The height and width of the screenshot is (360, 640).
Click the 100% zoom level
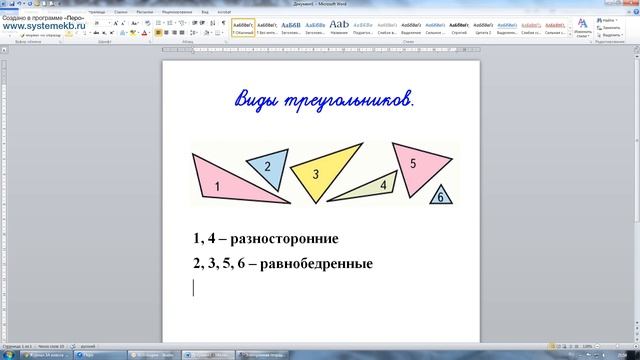click(587, 346)
